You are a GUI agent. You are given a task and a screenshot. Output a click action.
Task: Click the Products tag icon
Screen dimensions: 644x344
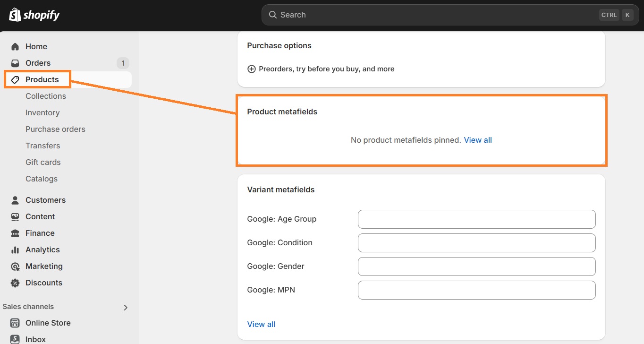(x=16, y=79)
